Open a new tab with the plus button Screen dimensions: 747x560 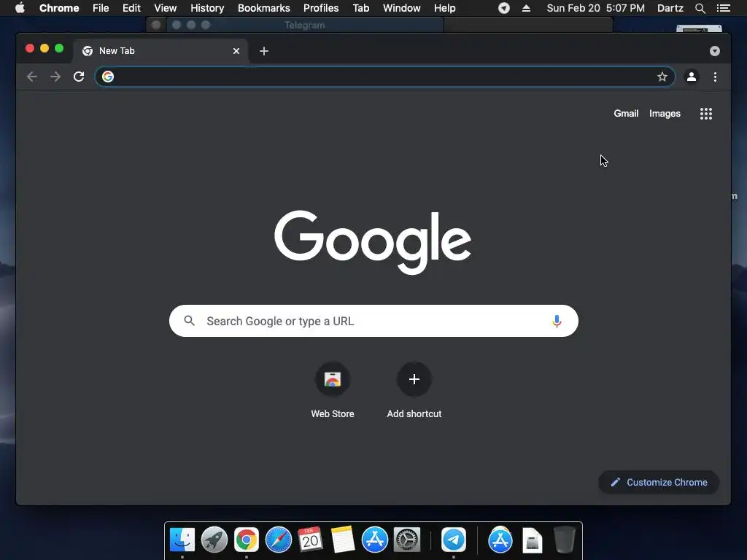pos(264,51)
